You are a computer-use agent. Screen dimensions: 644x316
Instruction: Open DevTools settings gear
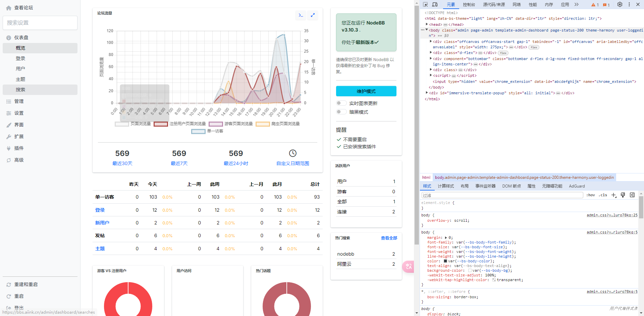pos(620,4)
